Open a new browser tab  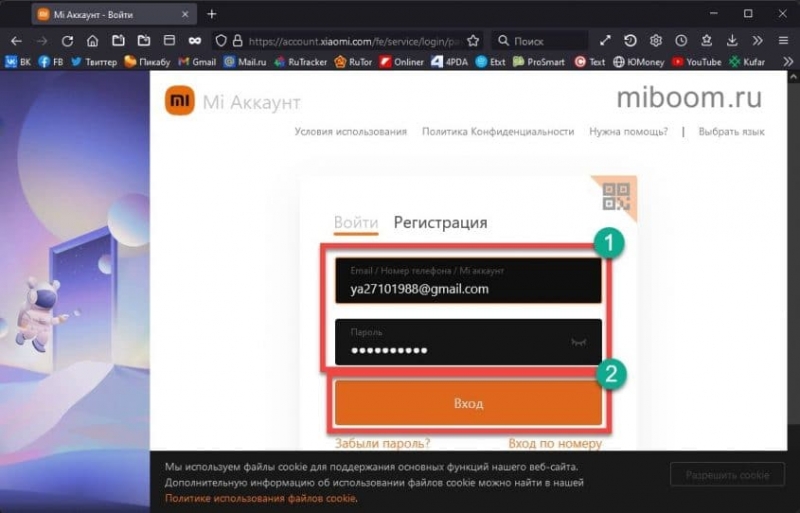212,14
